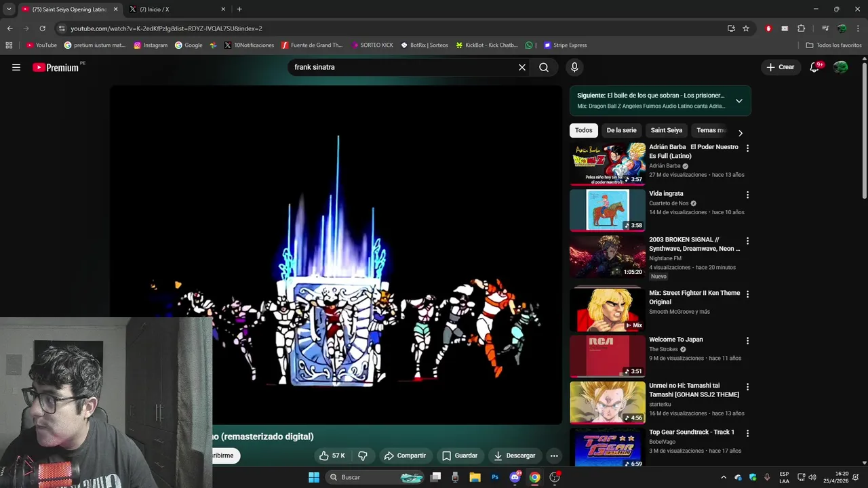Viewport: 868px width, 488px height.
Task: Open Chrome extensions puzzle icon
Action: click(x=801, y=28)
